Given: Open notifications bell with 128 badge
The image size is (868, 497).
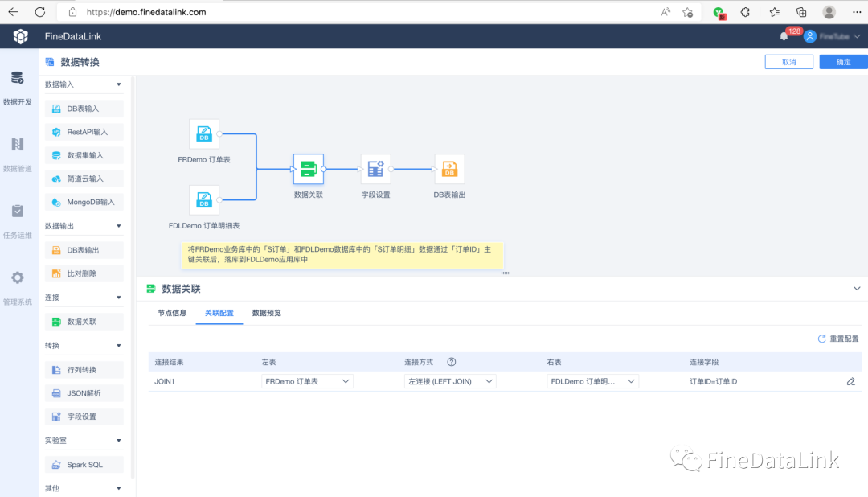Looking at the screenshot, I should click(784, 36).
